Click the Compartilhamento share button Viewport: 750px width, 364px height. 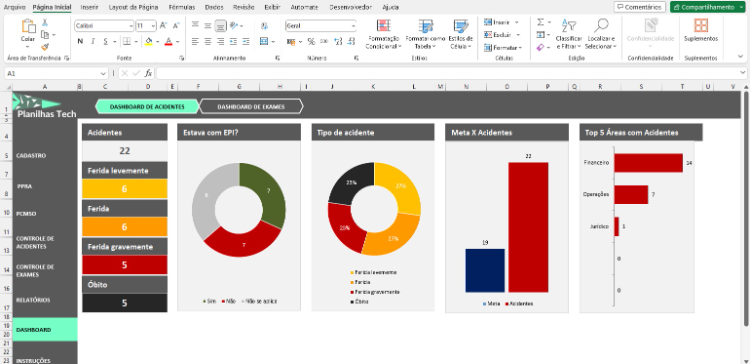707,7
